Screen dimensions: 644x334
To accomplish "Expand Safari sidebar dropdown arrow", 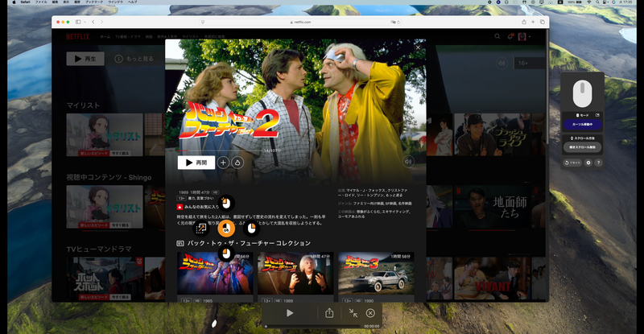I will pyautogui.click(x=85, y=22).
